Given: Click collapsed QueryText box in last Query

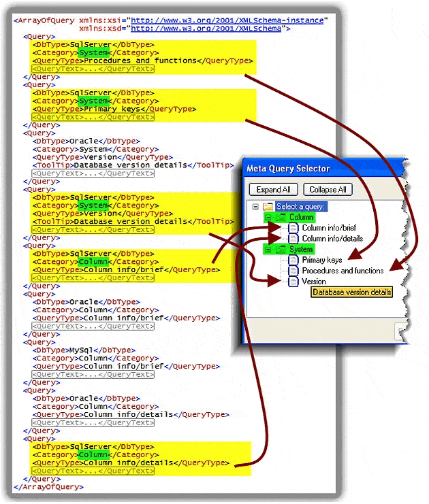Looking at the screenshot, I should (x=93, y=471).
